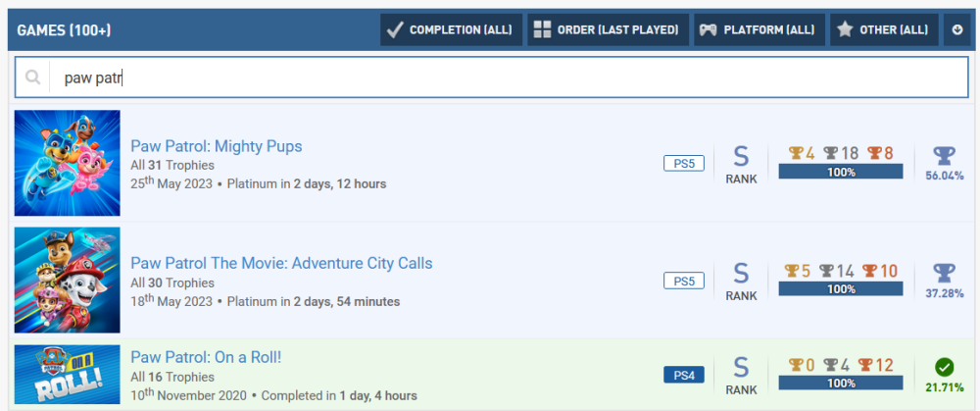The height and width of the screenshot is (411, 980).
Task: Click the S rank icon for Mighty Pups
Action: click(741, 157)
